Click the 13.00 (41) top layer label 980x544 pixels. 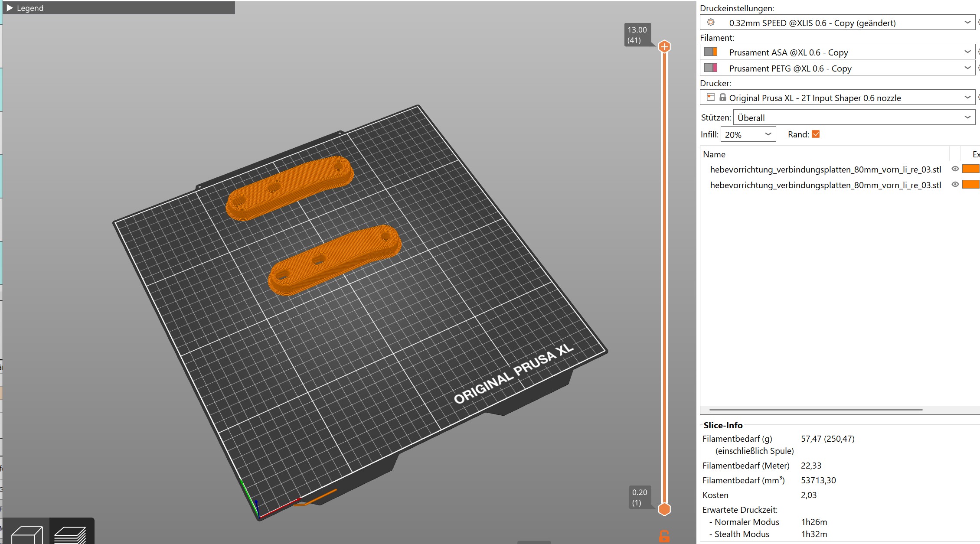tap(637, 35)
